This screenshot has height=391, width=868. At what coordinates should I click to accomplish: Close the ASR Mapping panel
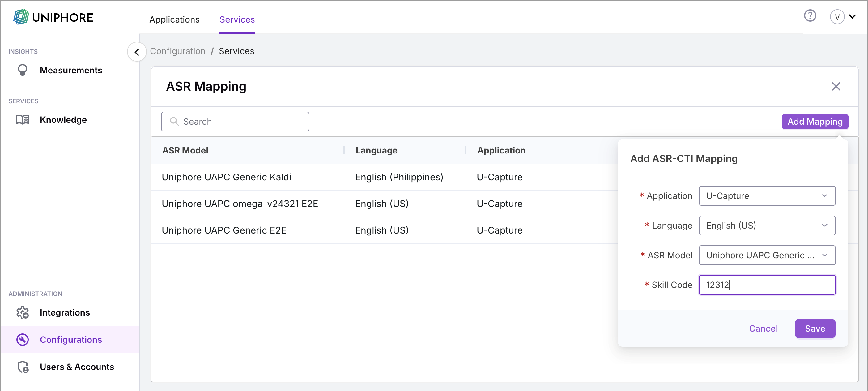click(x=836, y=86)
